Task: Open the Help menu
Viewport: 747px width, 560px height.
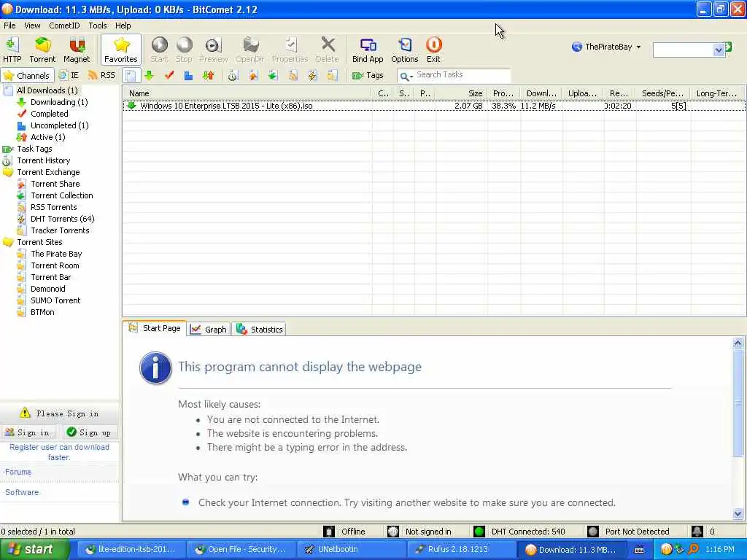Action: click(123, 26)
